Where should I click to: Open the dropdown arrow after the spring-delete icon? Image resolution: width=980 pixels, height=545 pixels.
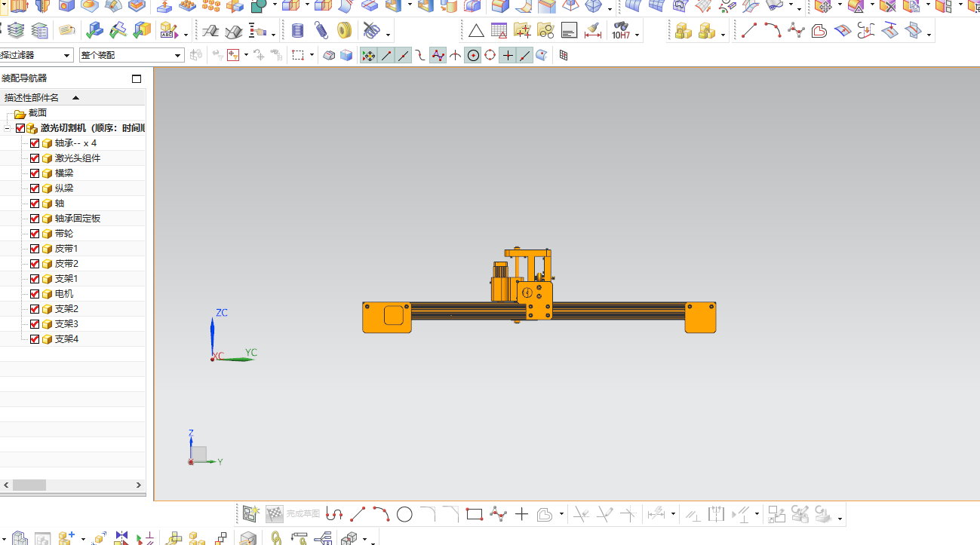[389, 35]
